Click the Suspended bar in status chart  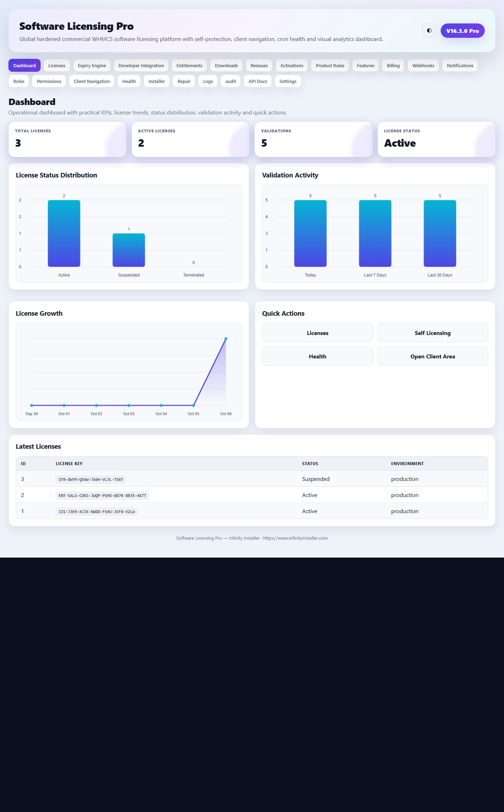coord(129,250)
